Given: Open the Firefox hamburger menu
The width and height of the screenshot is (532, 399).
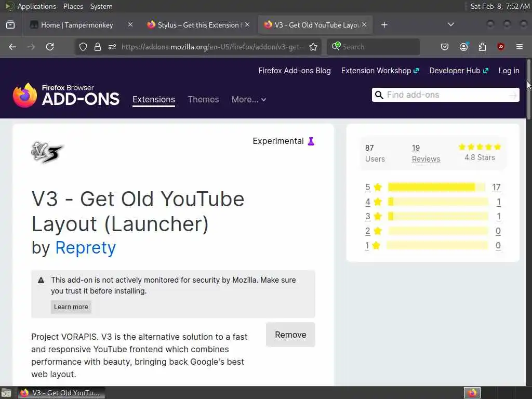Looking at the screenshot, I should [x=520, y=47].
